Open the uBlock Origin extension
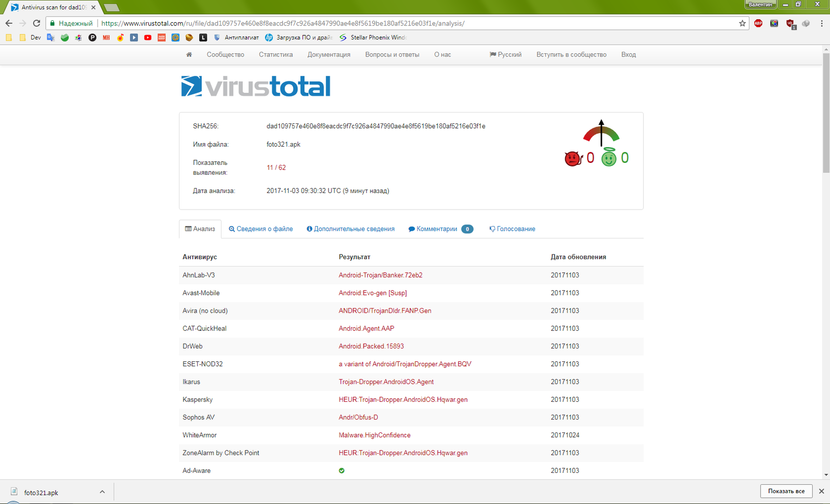Viewport: 830px width, 504px height. (790, 23)
